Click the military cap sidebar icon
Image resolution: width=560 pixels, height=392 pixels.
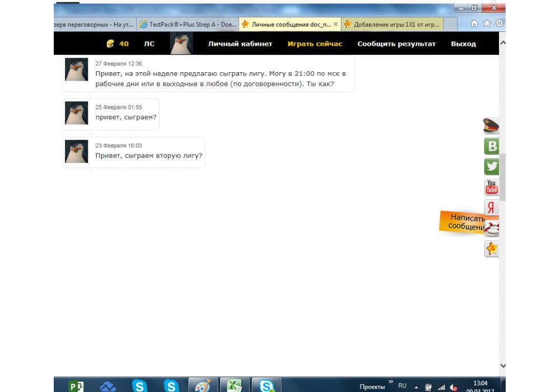[x=492, y=126]
